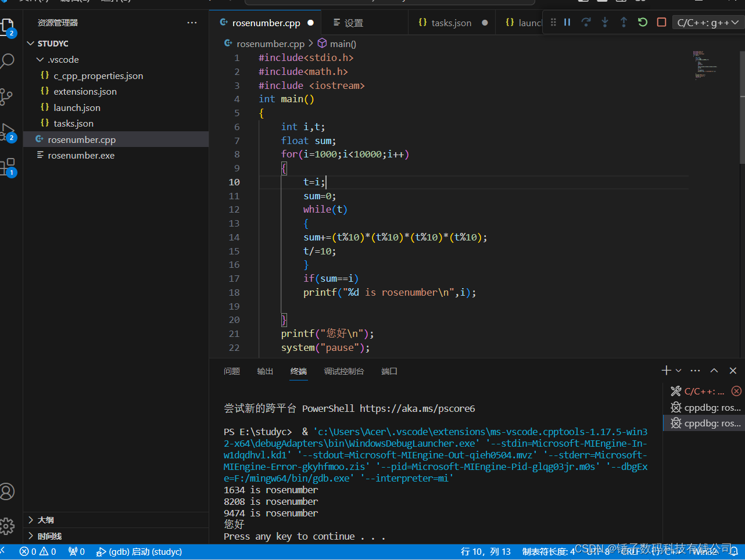Screen dimensions: 745x560
Task: Click the Step Out debug icon
Action: 624,22
